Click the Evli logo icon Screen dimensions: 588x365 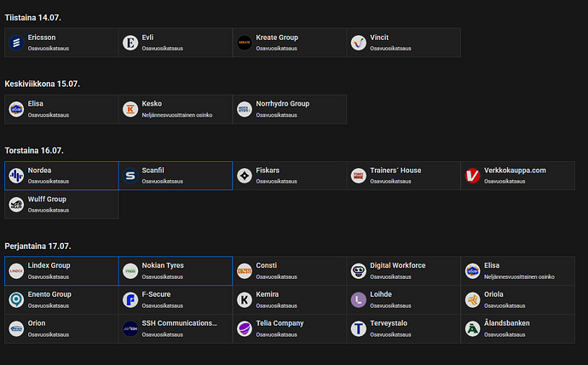pos(130,43)
